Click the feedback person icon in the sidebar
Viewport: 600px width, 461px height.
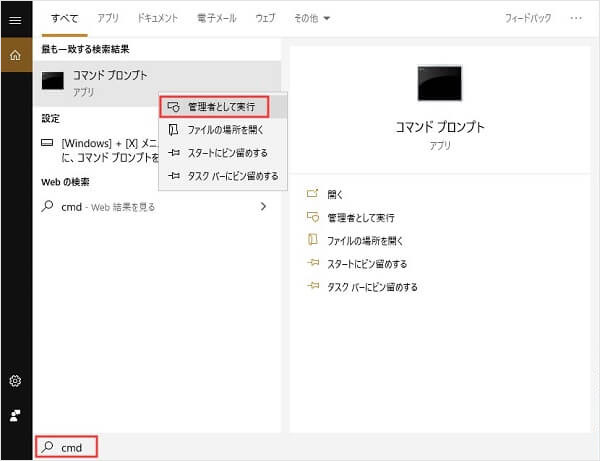(x=15, y=415)
